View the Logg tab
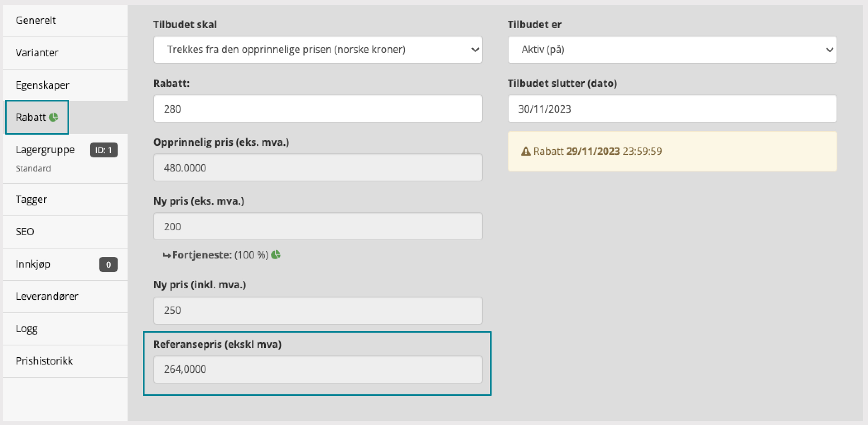This screenshot has height=425, width=868. 27,328
